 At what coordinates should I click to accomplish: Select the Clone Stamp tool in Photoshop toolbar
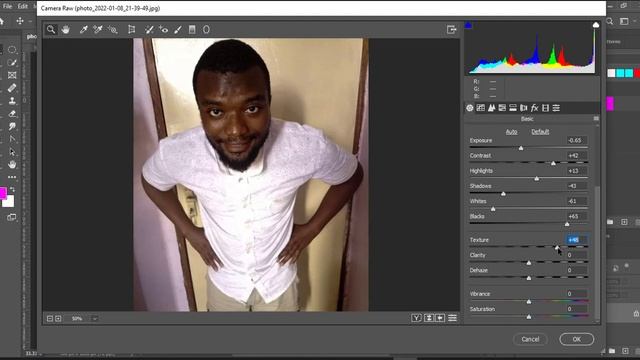coord(12,100)
